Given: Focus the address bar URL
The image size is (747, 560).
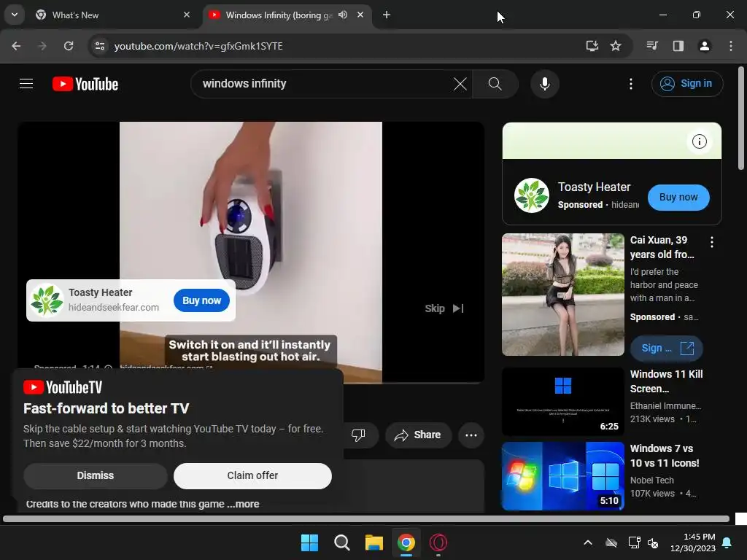Looking at the screenshot, I should pyautogui.click(x=198, y=46).
